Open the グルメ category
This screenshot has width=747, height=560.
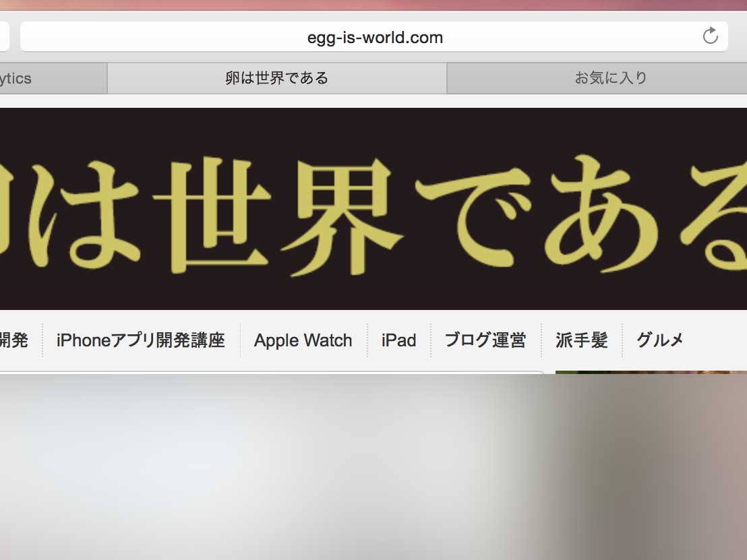tap(660, 340)
